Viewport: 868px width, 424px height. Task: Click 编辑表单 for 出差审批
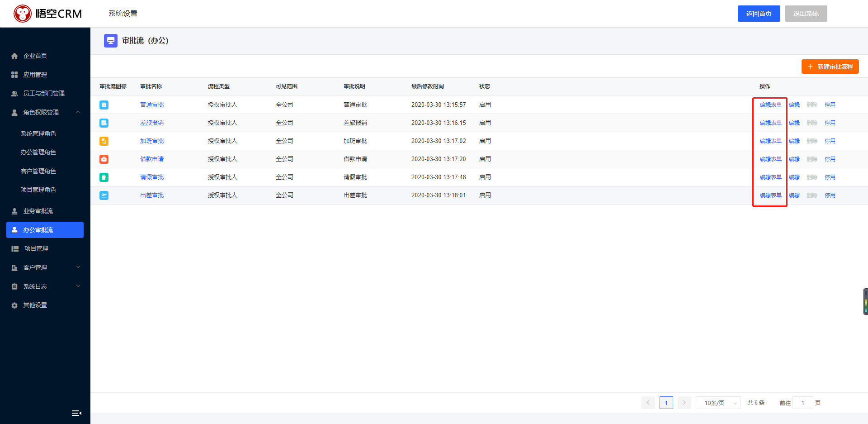point(771,195)
